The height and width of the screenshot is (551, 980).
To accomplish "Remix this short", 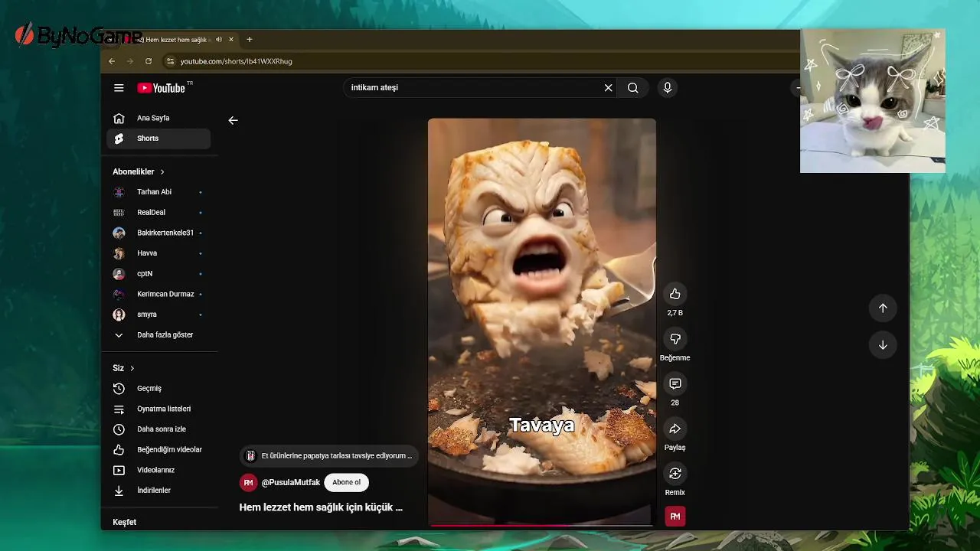I will click(675, 473).
